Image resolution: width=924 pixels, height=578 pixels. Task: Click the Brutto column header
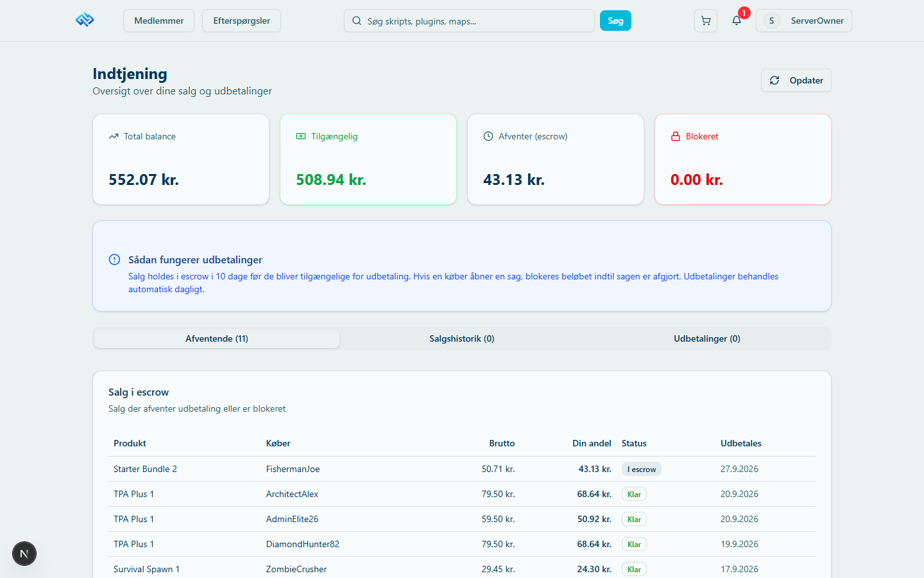click(x=502, y=443)
